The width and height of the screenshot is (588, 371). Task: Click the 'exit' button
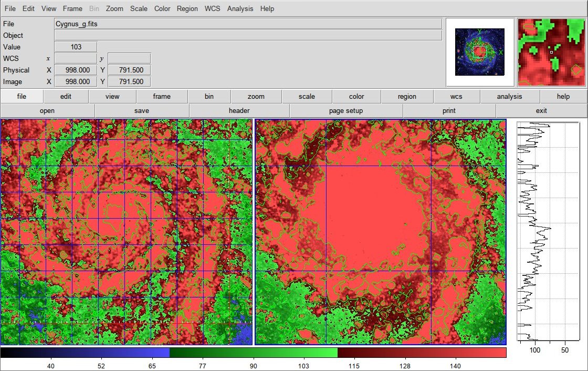click(541, 111)
